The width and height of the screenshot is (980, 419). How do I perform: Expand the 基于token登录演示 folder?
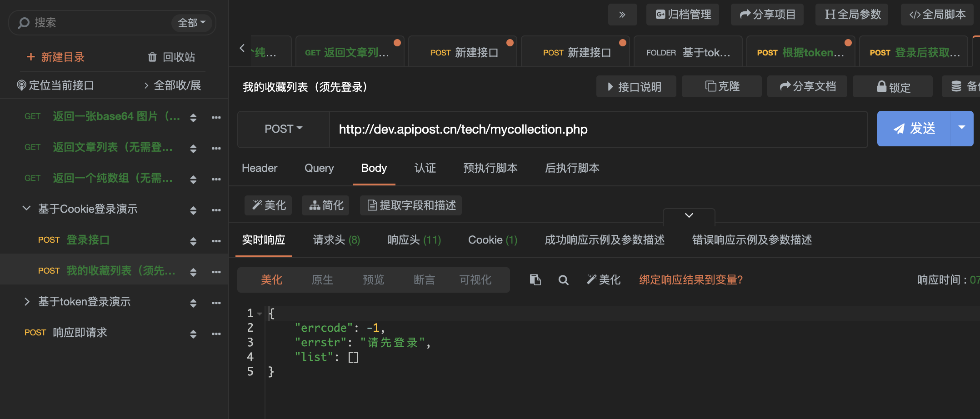tap(26, 301)
